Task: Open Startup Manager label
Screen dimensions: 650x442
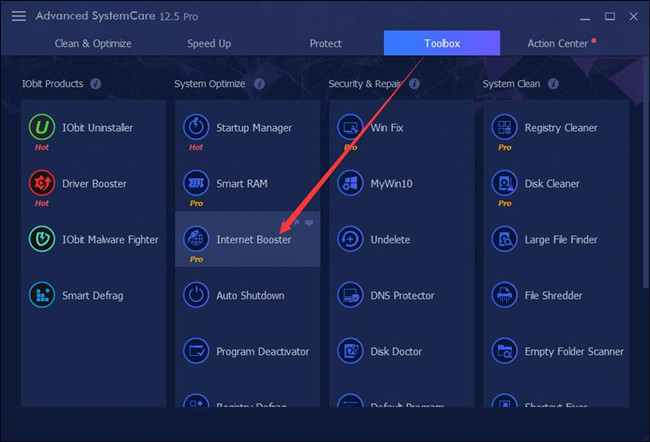Action: [254, 128]
